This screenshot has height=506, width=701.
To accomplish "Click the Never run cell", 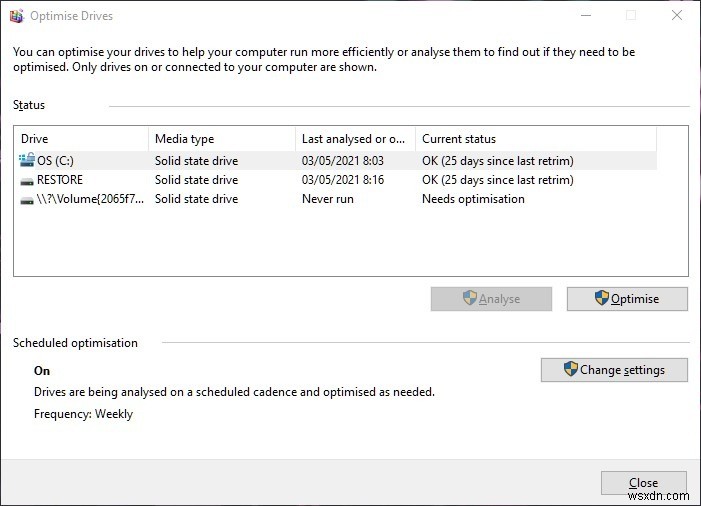I will 328,199.
